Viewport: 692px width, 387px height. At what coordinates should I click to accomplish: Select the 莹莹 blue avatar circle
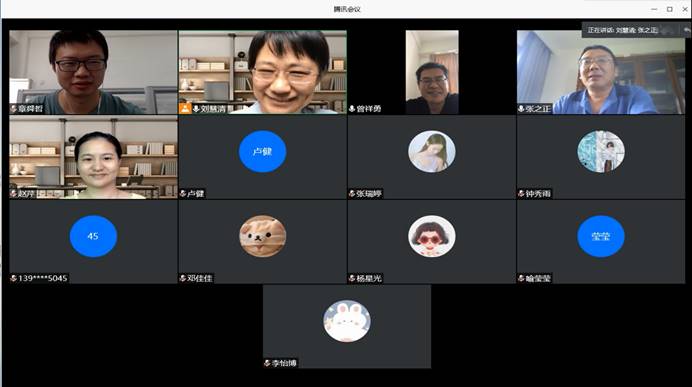[x=601, y=236]
